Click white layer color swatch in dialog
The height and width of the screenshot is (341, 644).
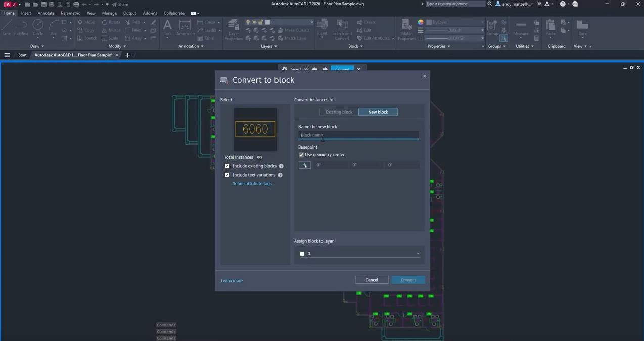click(302, 254)
